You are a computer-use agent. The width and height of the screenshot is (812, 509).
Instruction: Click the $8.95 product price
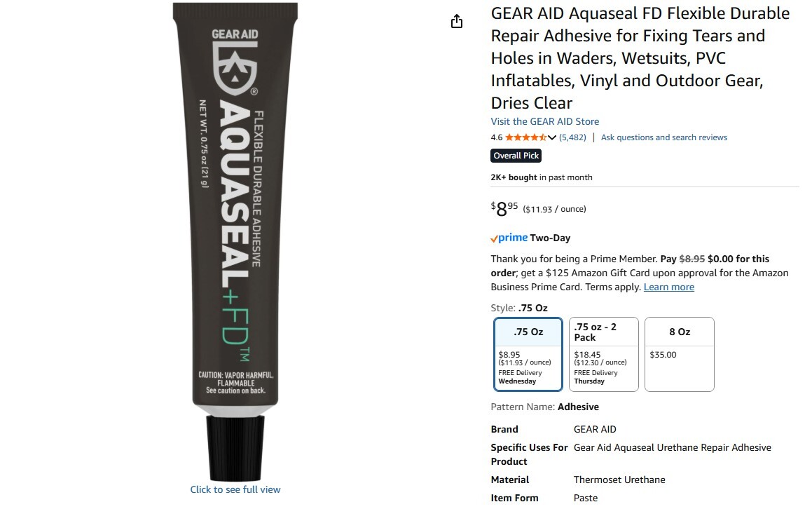(x=504, y=208)
